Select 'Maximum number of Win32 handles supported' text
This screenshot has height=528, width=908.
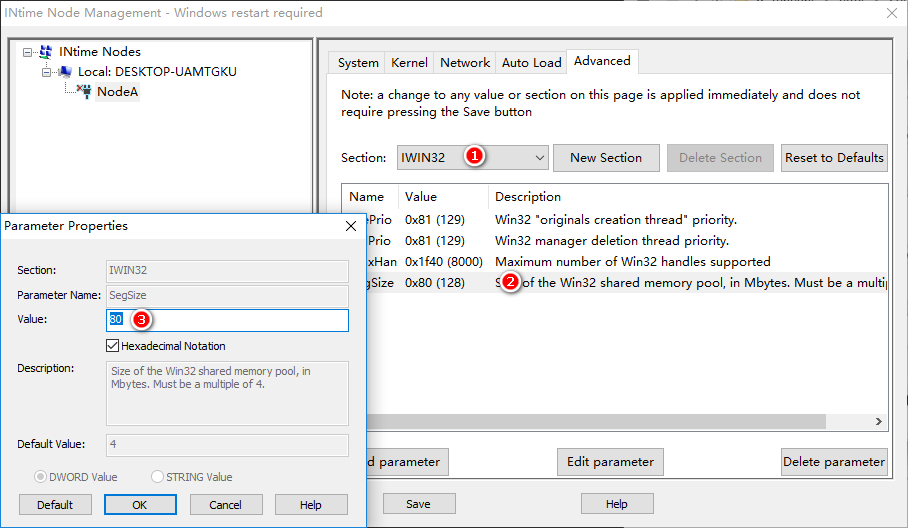(632, 262)
